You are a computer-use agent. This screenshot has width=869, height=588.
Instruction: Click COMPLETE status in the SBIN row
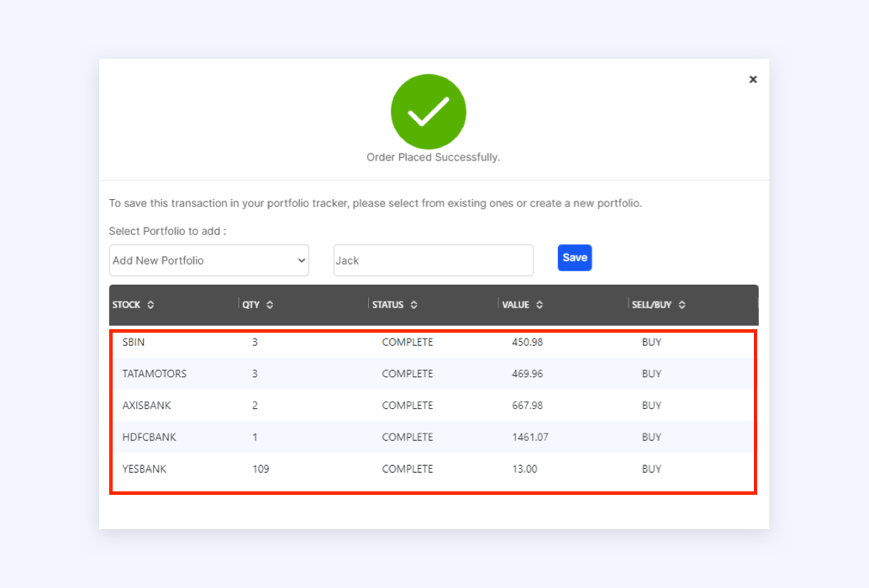408,342
